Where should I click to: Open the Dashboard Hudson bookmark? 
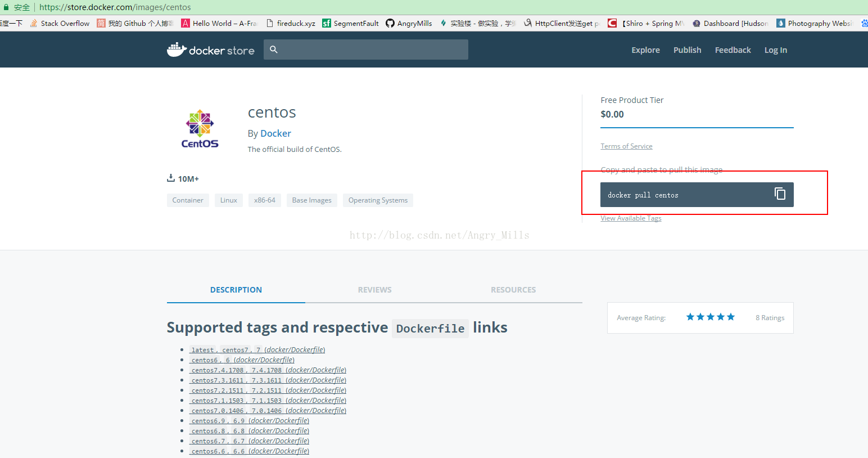click(x=730, y=23)
